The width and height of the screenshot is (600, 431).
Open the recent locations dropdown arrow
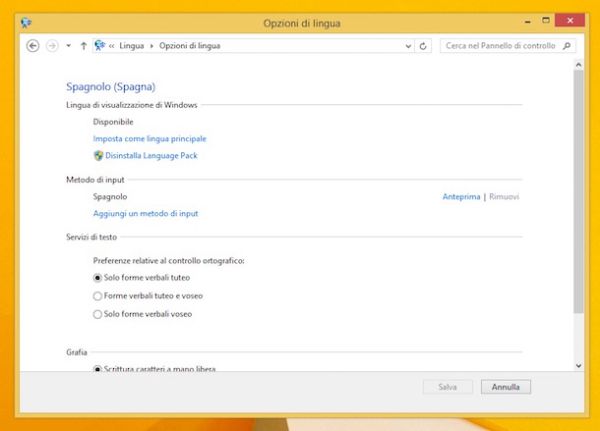[x=68, y=46]
